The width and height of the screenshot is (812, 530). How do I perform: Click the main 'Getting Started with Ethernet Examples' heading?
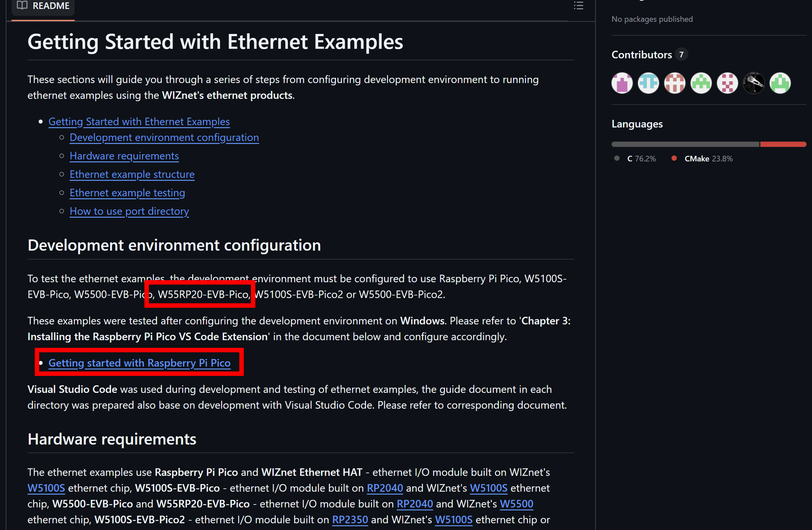pos(215,42)
